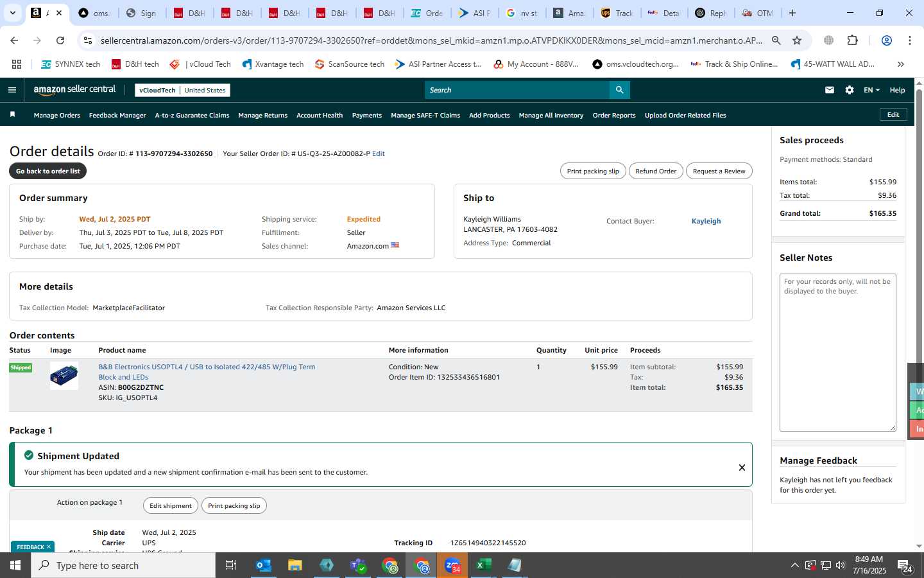Open File Explorer from taskbar
Screen dimensions: 924x578
tap(295, 565)
